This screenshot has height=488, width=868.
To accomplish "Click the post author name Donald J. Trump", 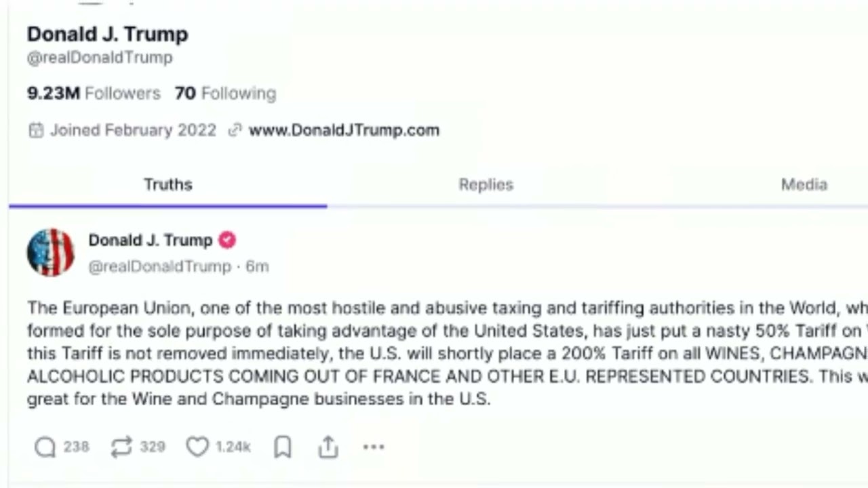I will 150,240.
